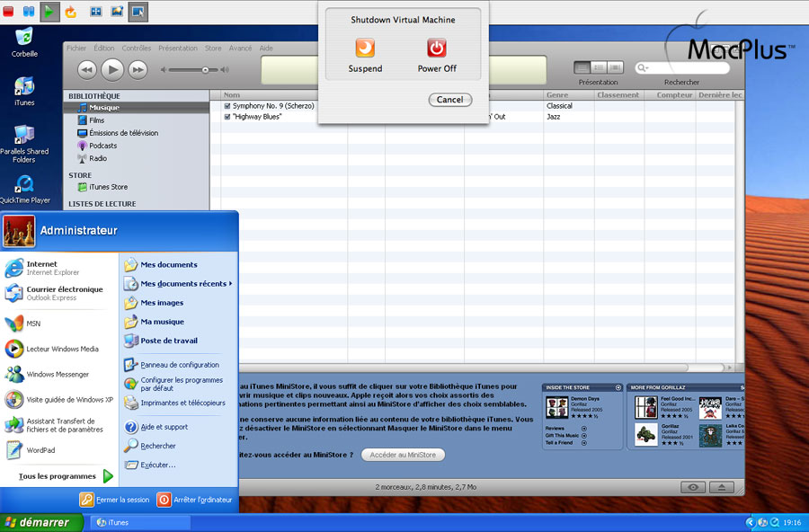The height and width of the screenshot is (532, 809).
Task: Select iTunes Store in the sidebar
Action: 102,187
